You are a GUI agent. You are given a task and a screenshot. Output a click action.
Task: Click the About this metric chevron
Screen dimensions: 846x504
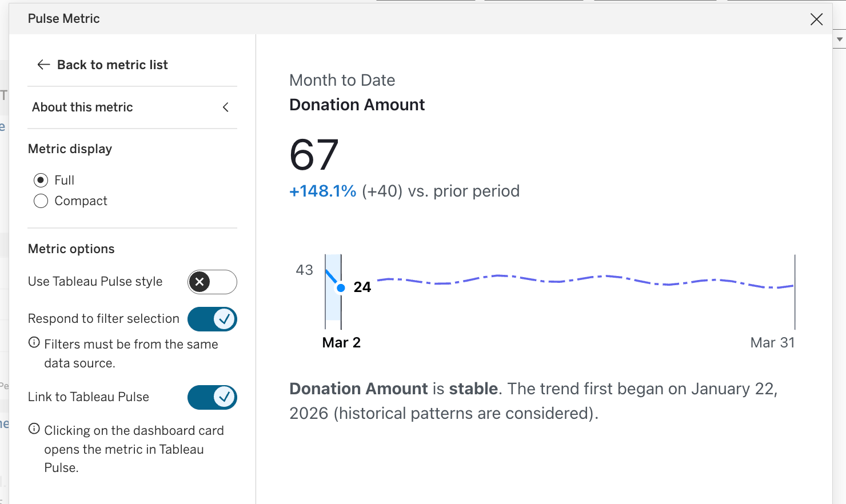226,107
